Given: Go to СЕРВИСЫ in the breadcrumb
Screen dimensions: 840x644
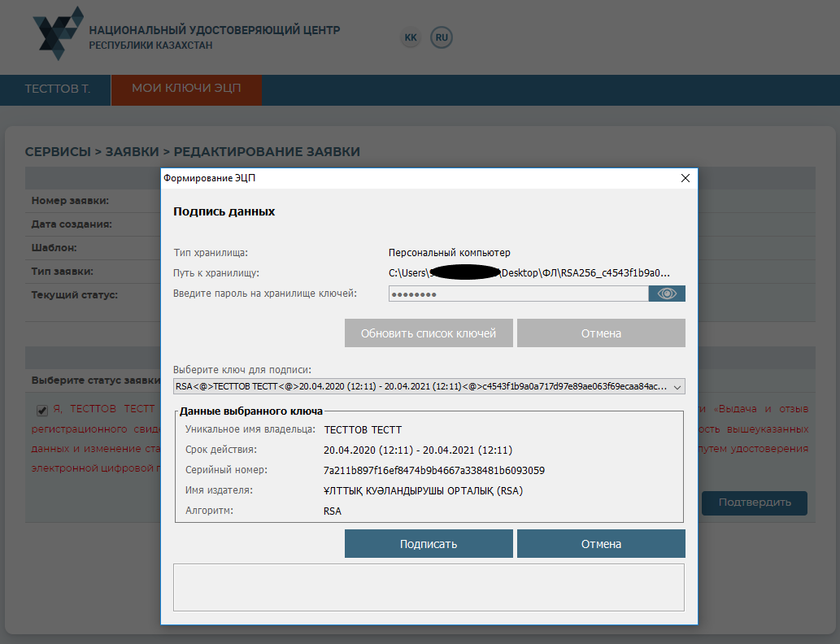Looking at the screenshot, I should click(x=57, y=152).
